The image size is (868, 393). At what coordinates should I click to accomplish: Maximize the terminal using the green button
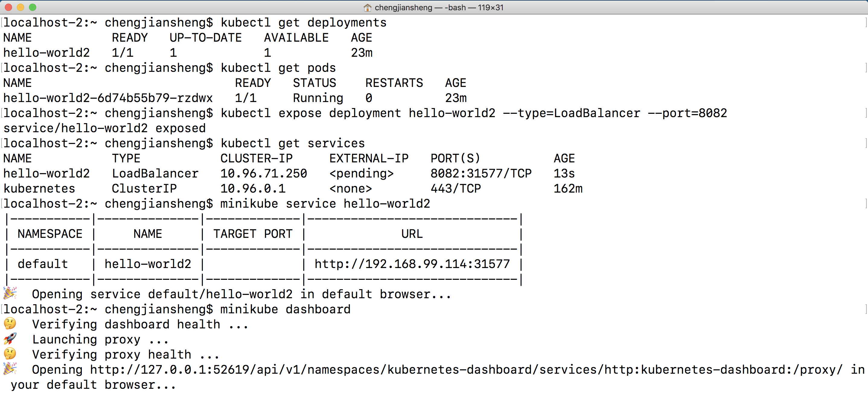coord(33,8)
